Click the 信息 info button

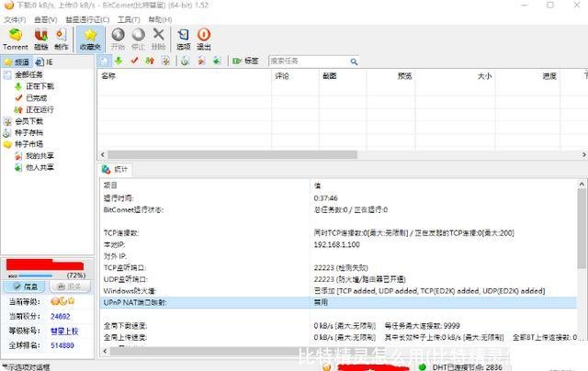coord(25,287)
